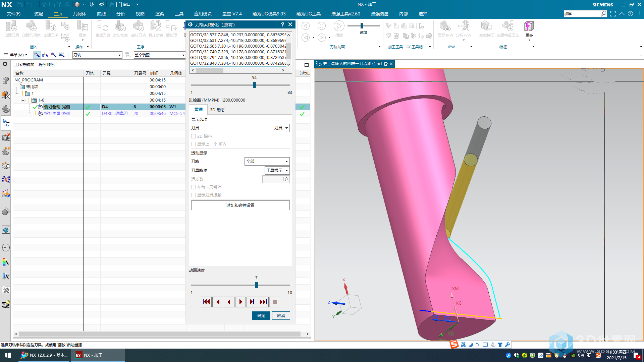The width and height of the screenshot is (644, 362).
Task: Toggle the 显示刀具接触 checkbox
Action: pos(194,195)
